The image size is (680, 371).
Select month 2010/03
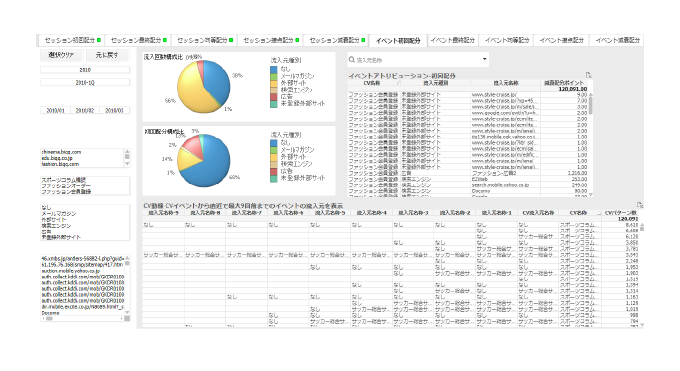tap(114, 111)
